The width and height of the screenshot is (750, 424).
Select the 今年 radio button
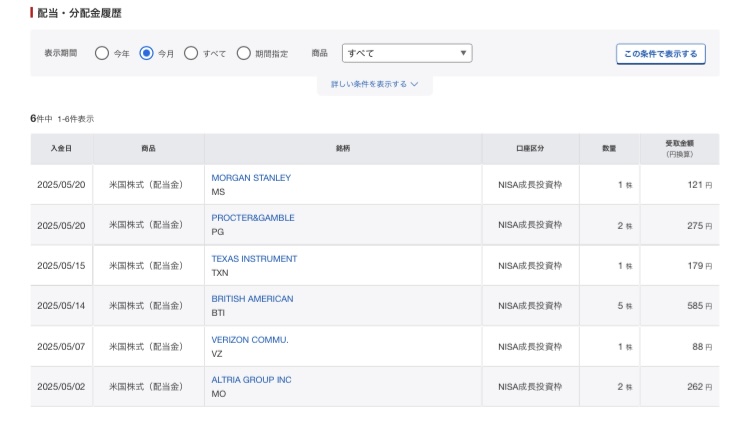click(x=102, y=53)
